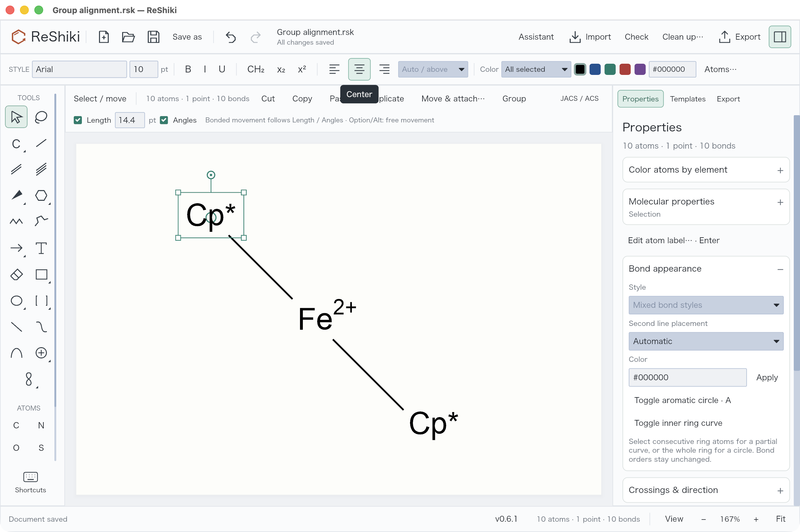Expand Color atoms by element section
This screenshot has width=800, height=532.
click(706, 170)
